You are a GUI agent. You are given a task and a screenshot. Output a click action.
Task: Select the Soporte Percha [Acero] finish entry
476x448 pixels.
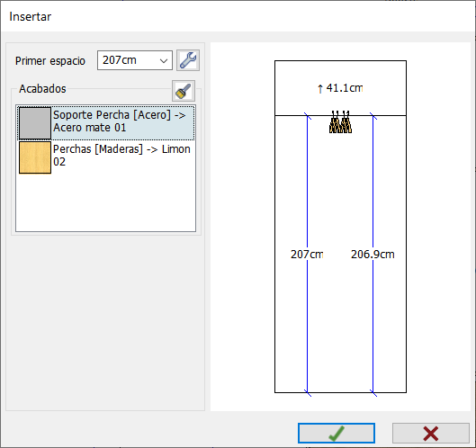[105, 122]
